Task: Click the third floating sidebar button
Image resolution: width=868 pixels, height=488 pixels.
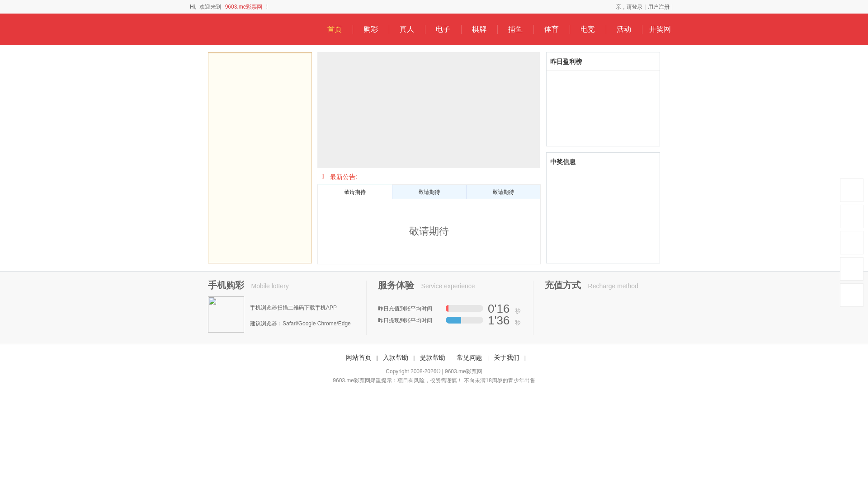Action: point(852,243)
